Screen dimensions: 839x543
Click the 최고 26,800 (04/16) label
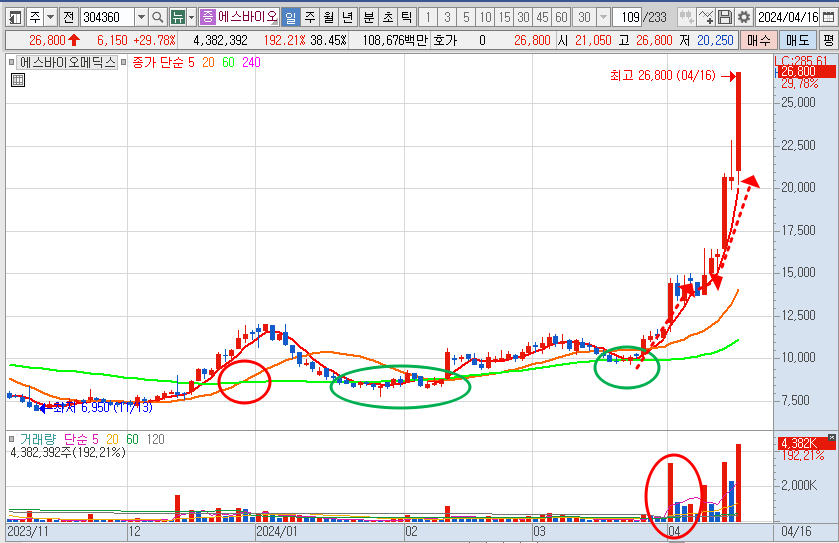click(662, 75)
